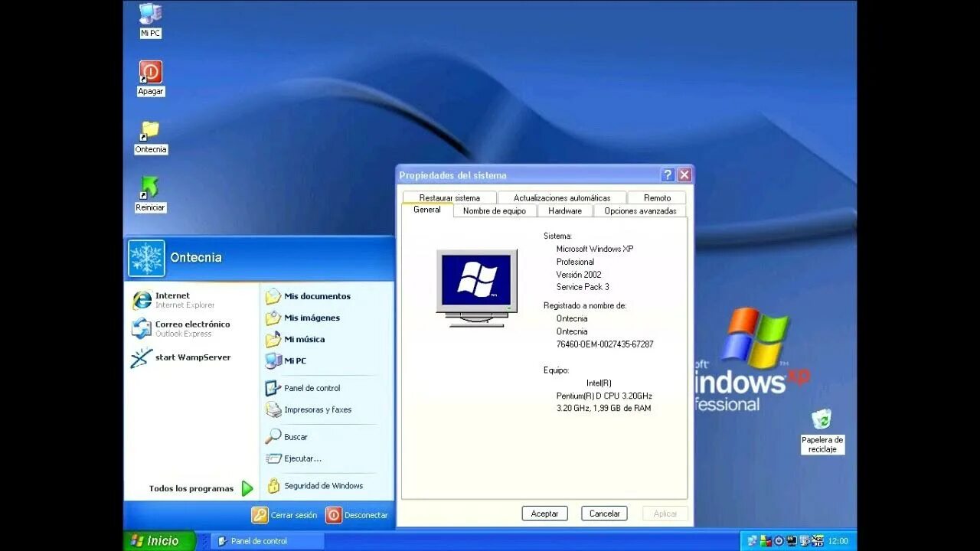Click the Pentium(R) D CPU 3.20GHz text
The height and width of the screenshot is (551, 980).
[604, 396]
